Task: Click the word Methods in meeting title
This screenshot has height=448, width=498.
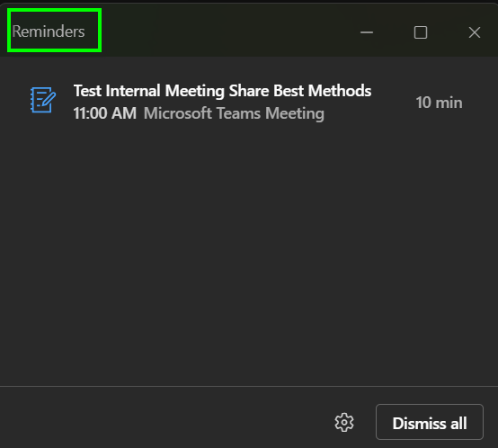Action: [x=340, y=91]
